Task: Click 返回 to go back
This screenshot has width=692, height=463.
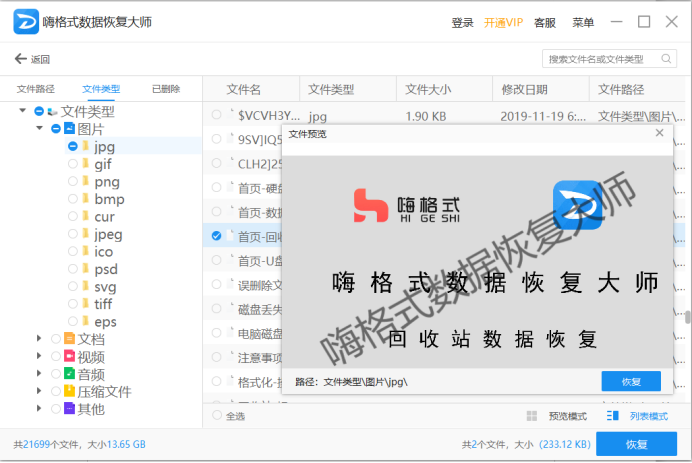Action: (40, 59)
